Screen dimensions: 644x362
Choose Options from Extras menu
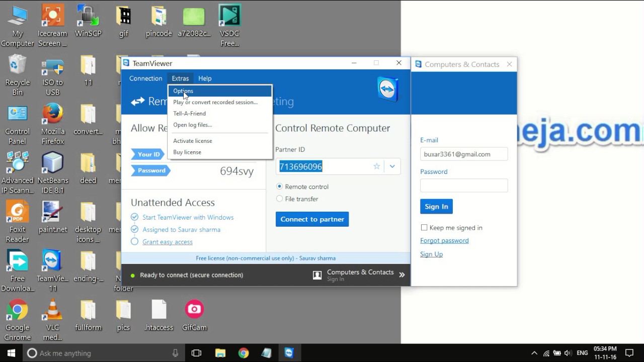[x=220, y=91]
